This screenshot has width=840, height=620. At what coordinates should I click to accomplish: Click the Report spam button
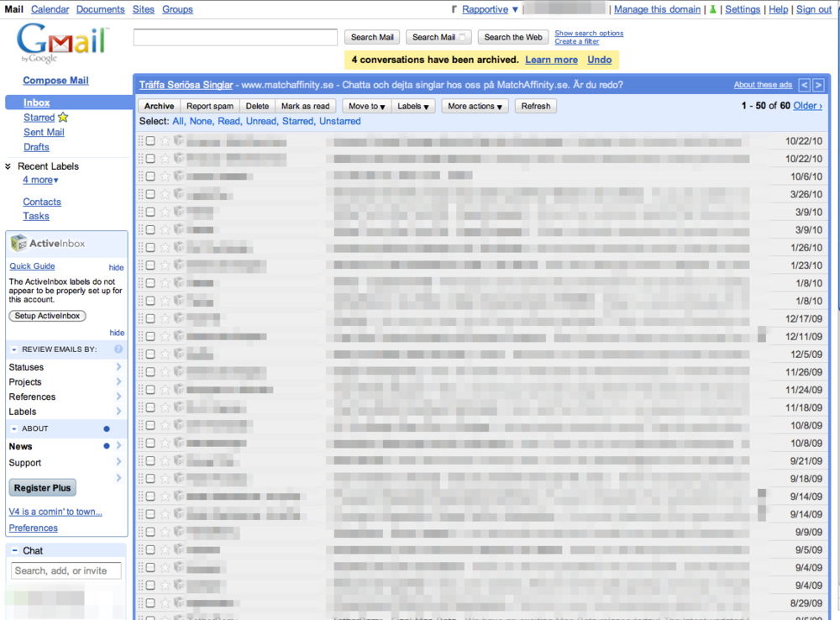pos(210,106)
